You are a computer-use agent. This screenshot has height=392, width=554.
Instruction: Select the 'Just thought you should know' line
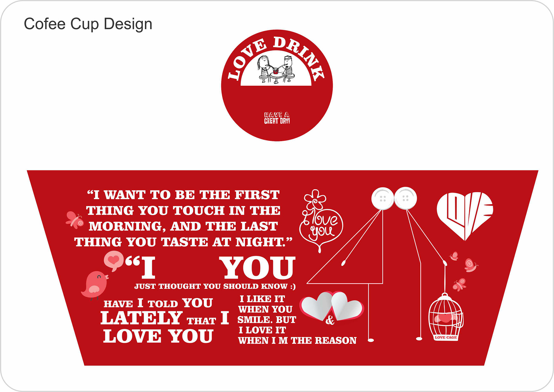click(215, 286)
